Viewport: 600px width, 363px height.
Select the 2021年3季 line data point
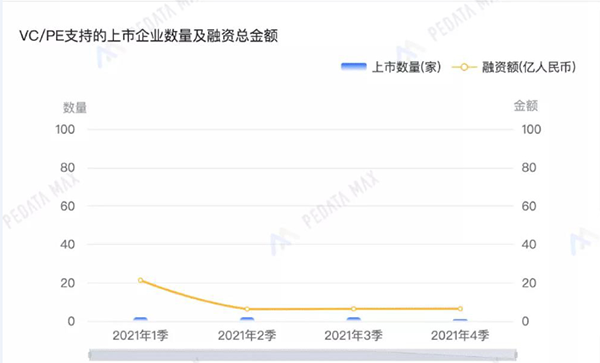[x=354, y=309]
